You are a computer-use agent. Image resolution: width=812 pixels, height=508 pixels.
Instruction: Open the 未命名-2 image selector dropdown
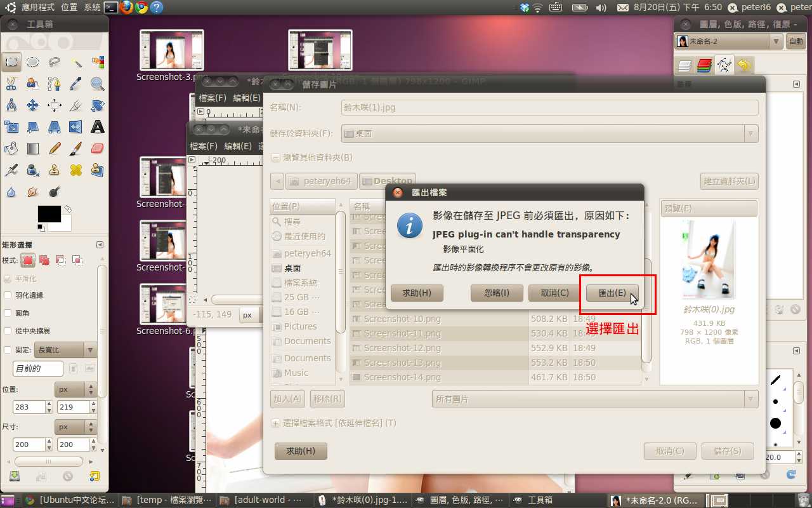[729, 41]
